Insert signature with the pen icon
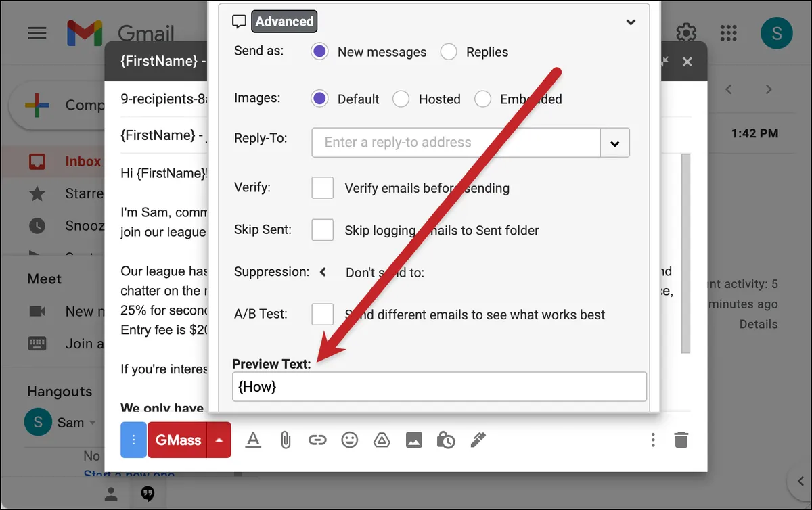The image size is (812, 510). click(478, 440)
